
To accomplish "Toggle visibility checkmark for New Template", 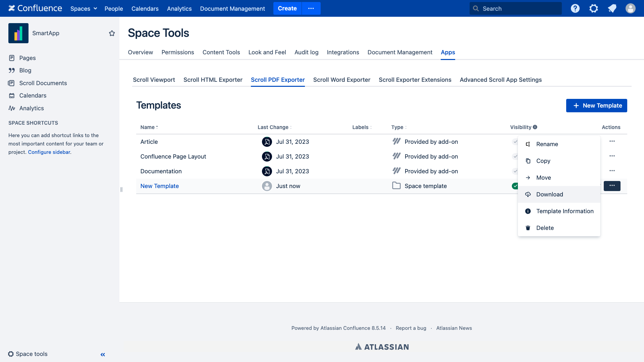I will 515,186.
